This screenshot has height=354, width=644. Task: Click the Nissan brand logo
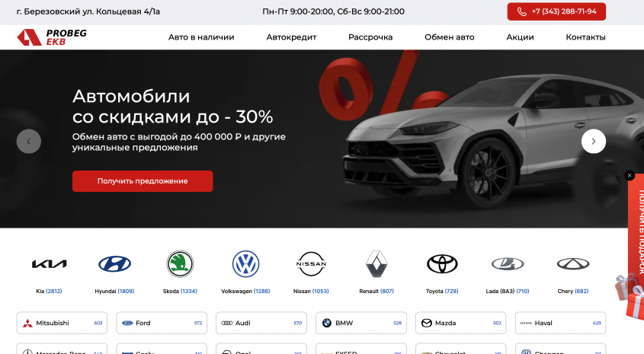pos(311,263)
